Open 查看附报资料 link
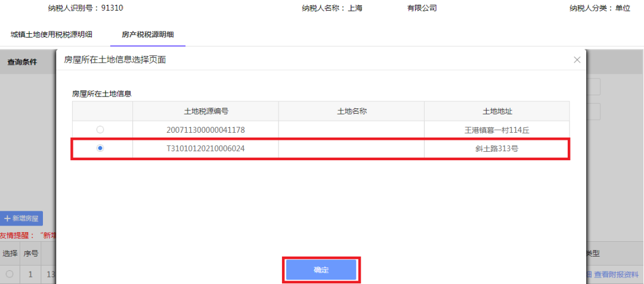This screenshot has height=284, width=644. coord(616,274)
